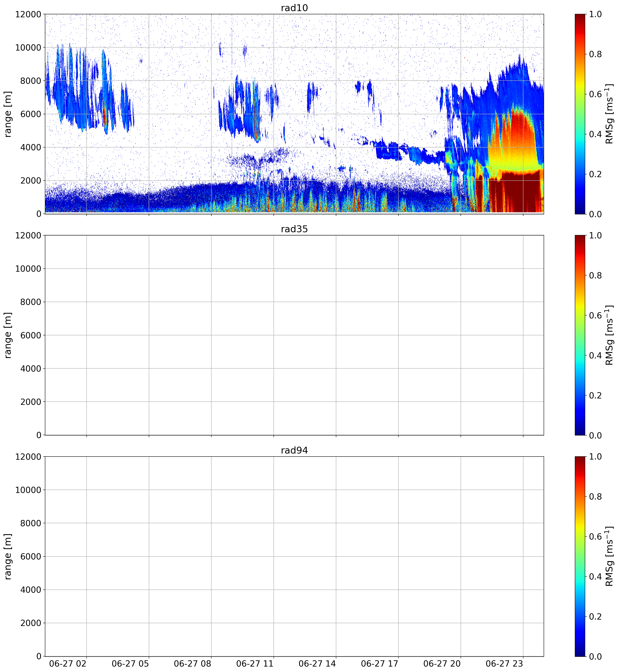Click the rad35 RMSg colorbar

(580, 335)
